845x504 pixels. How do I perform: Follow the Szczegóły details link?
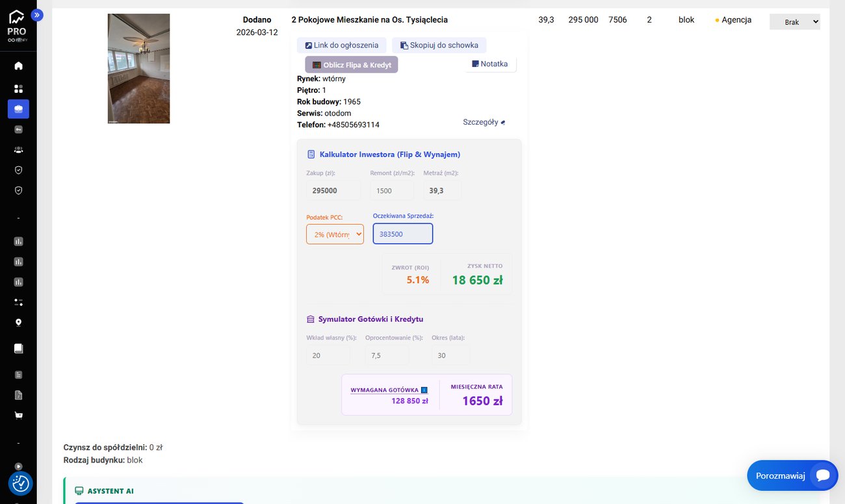pos(484,122)
